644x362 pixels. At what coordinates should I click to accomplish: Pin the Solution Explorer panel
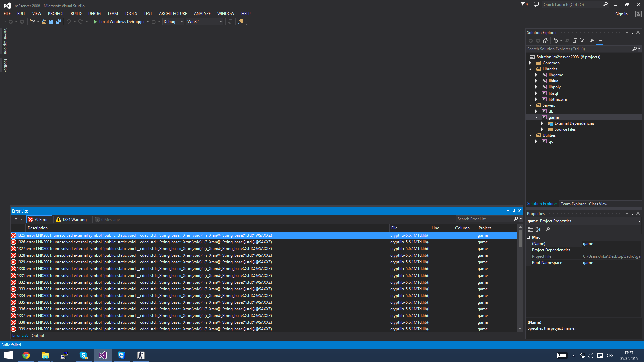(632, 33)
